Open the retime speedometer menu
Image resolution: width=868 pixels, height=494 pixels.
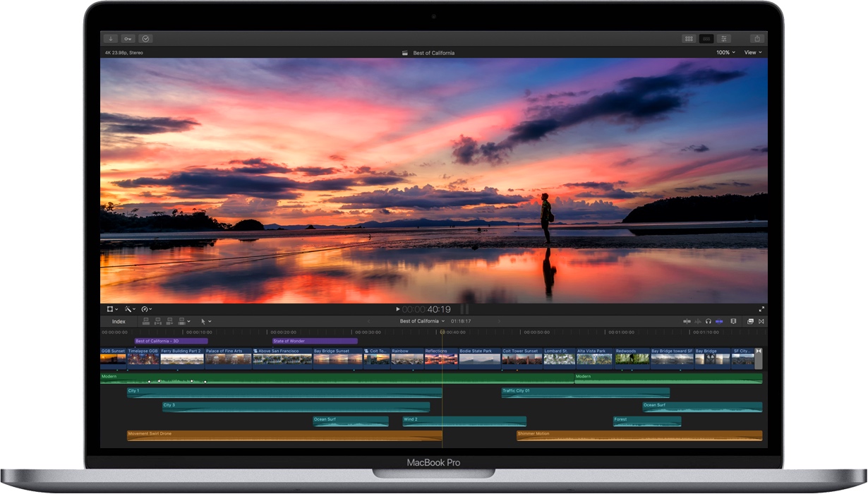point(145,308)
